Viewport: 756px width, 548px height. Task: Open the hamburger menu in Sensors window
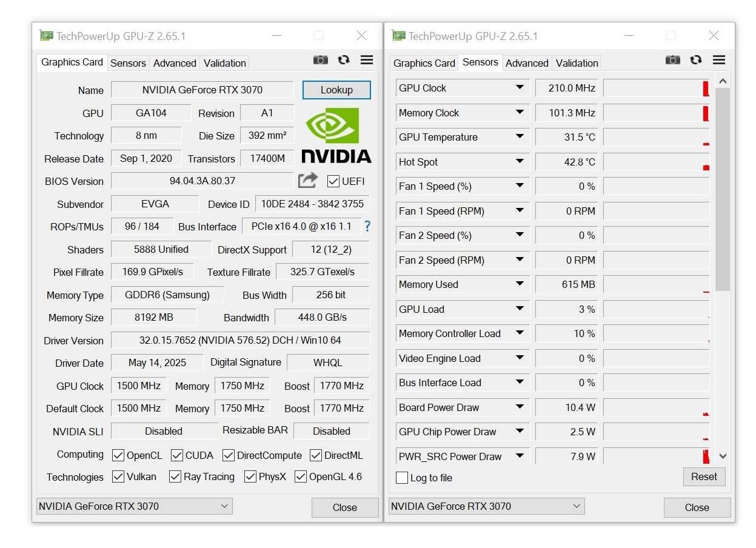(x=719, y=59)
